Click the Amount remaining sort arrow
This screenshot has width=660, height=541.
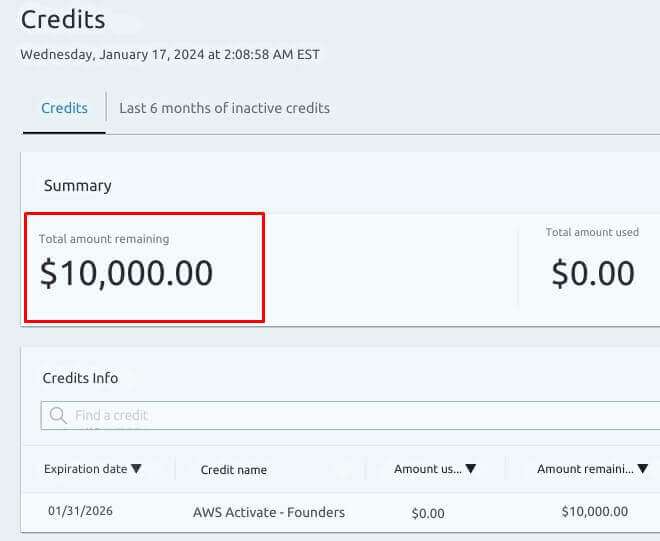click(642, 469)
